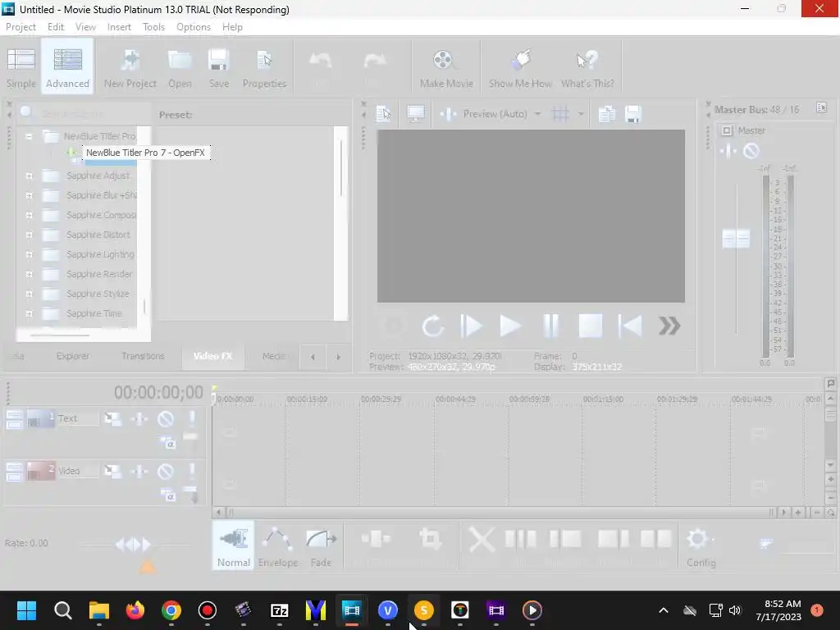Expand the Sapphire Distort folder
This screenshot has width=840, height=630.
29,235
